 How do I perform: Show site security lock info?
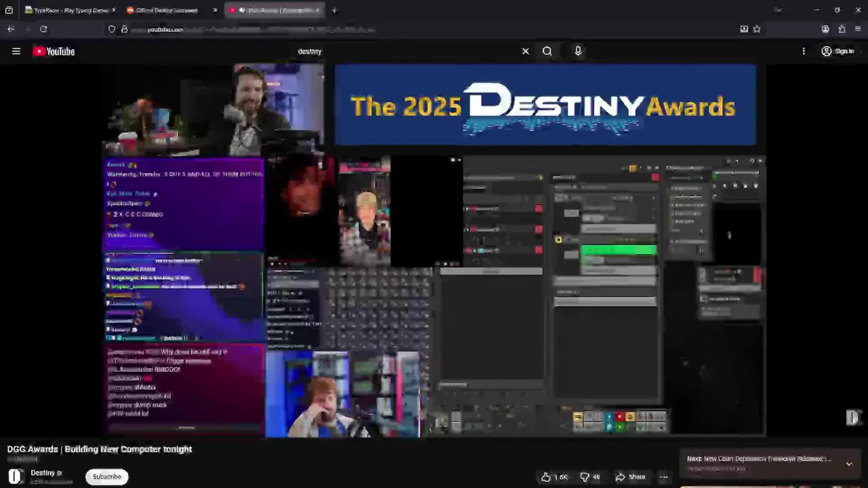[124, 29]
